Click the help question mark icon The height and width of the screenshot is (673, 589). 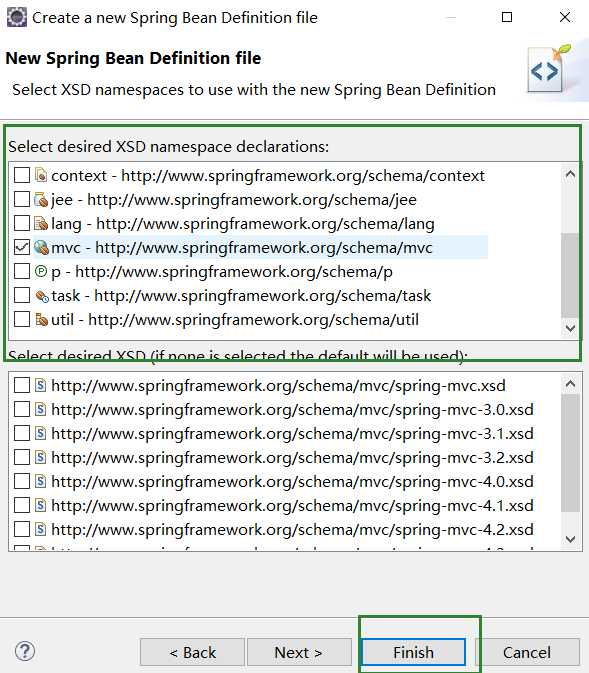25,651
